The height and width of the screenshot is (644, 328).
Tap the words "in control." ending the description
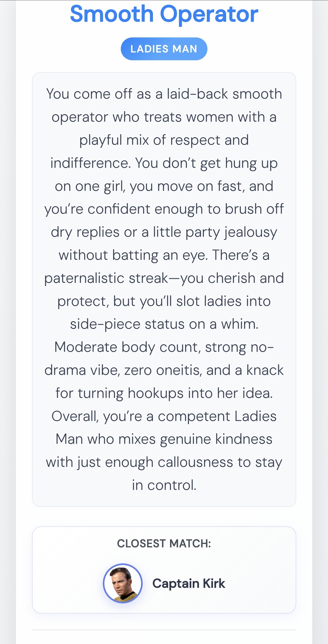164,485
